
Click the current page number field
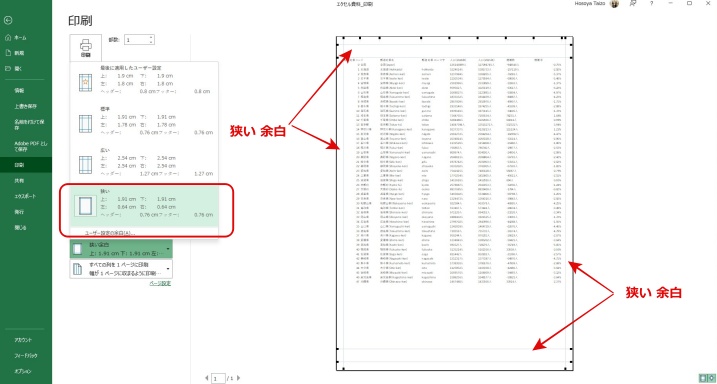tap(219, 378)
